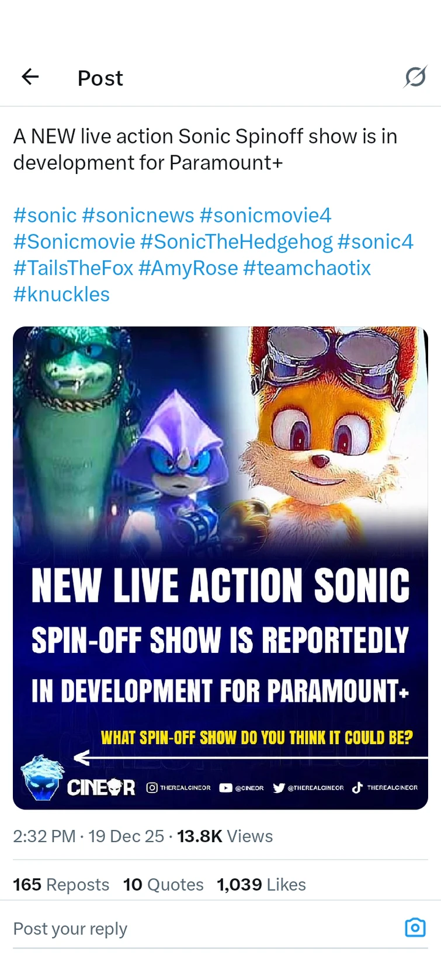
Task: Open Grok analysis for this post
Action: tap(415, 77)
